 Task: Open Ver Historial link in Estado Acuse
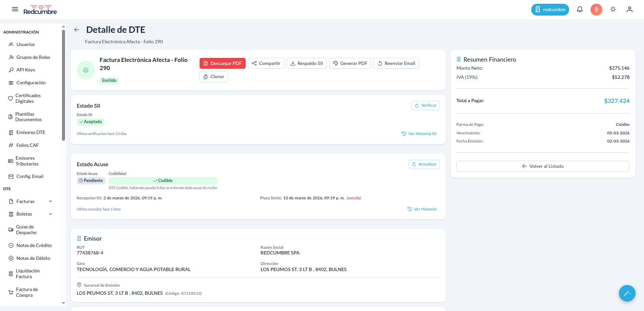pos(422,209)
